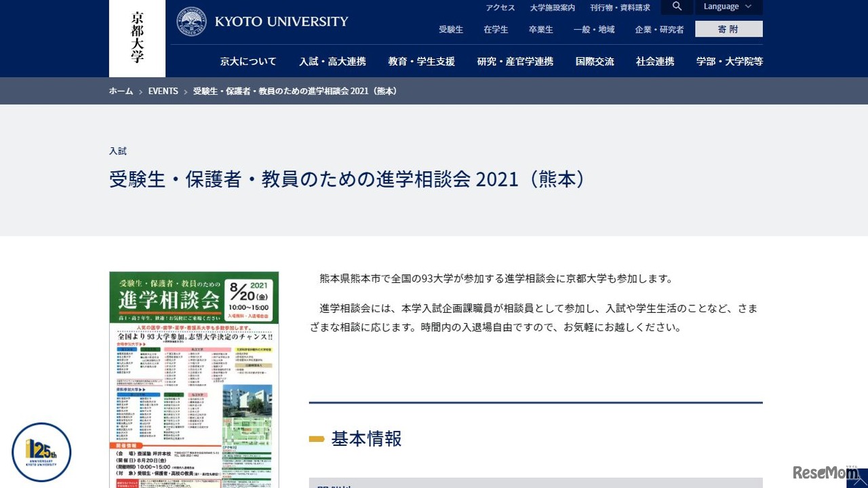Open the 研究・産官学連携 menu
This screenshot has width=868, height=488.
tap(515, 61)
